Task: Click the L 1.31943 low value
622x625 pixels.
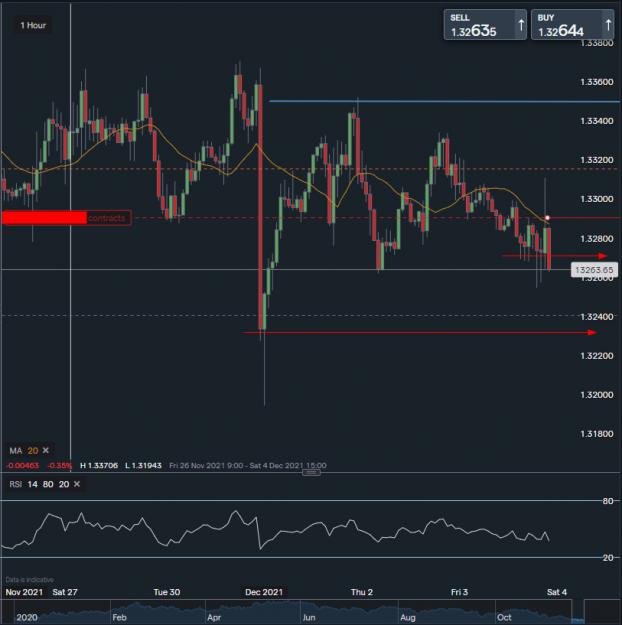Action: click(143, 466)
